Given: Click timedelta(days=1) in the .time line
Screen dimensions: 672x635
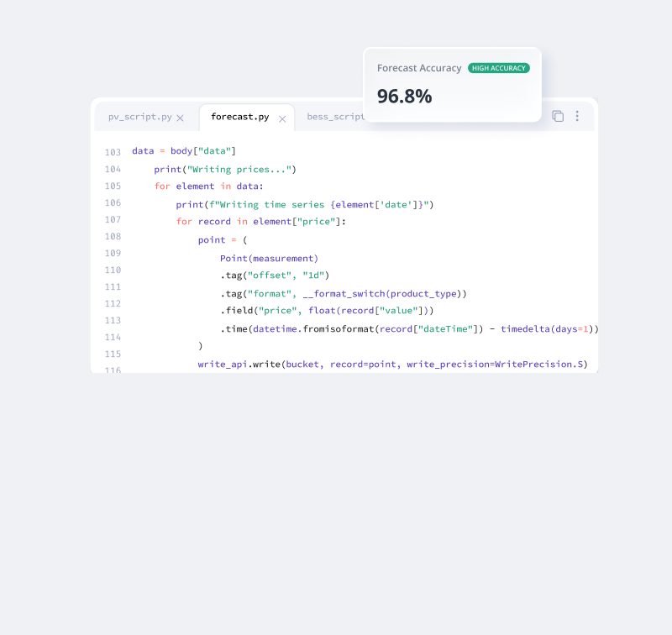Looking at the screenshot, I should (x=547, y=329).
